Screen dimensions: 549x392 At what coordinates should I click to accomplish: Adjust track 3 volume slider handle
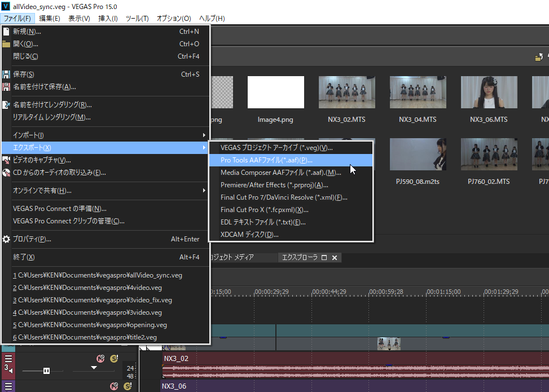[46, 371]
